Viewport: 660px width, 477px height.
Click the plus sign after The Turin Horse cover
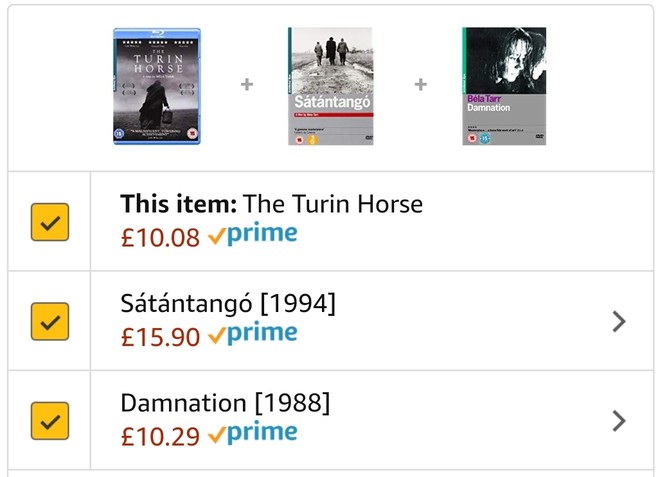click(247, 85)
